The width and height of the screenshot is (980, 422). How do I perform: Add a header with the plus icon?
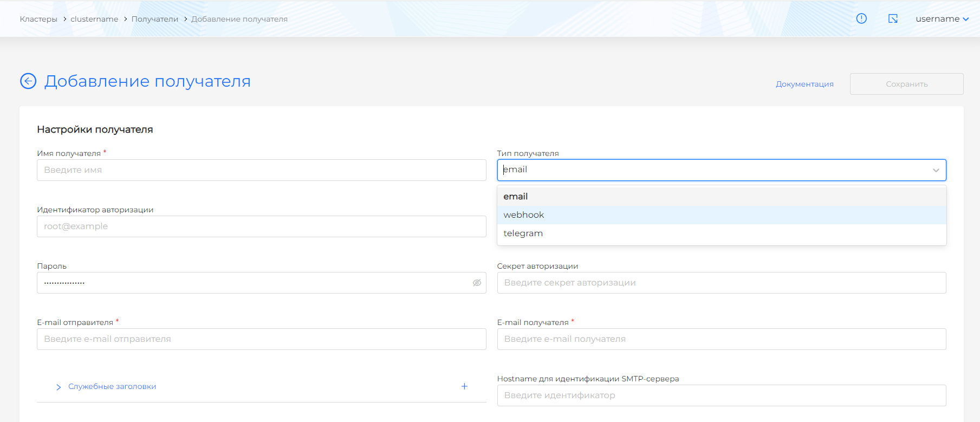464,386
